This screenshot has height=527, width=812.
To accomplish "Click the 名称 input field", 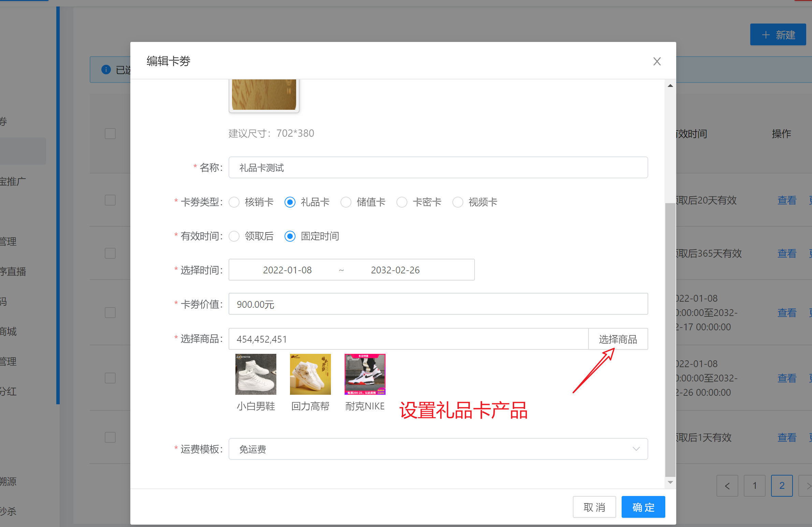I will coord(438,167).
